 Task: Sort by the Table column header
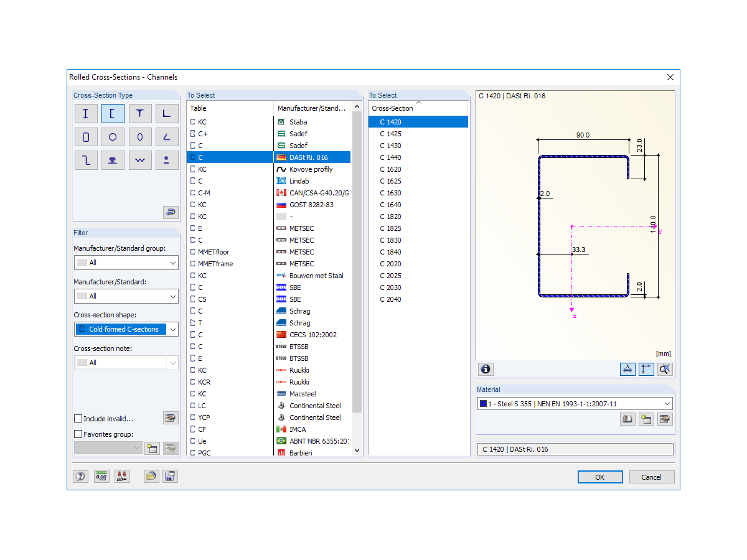230,108
